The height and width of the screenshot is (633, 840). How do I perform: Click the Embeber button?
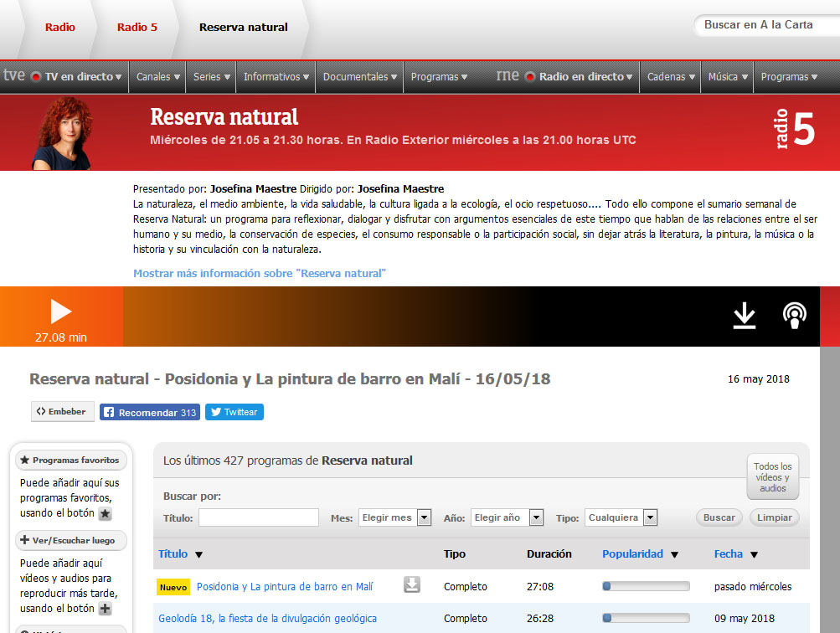click(62, 411)
